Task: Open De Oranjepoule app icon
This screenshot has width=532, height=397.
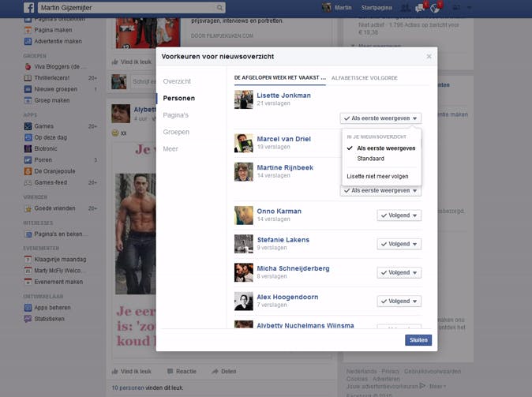Action: (28, 171)
